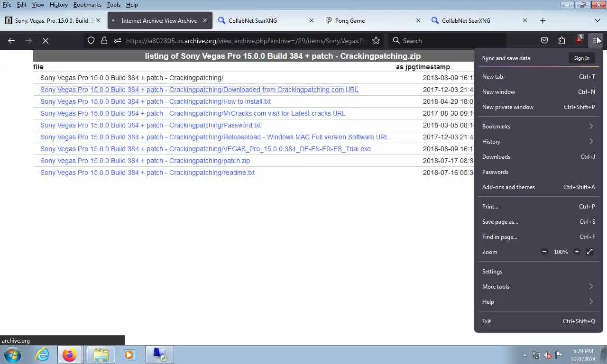Open the readme.txt link

[x=147, y=173]
